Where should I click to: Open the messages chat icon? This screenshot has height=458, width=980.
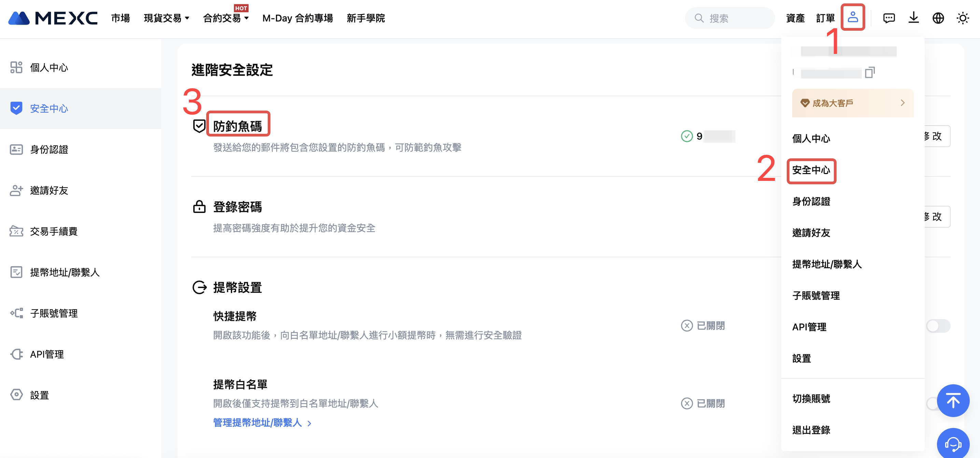[889, 18]
